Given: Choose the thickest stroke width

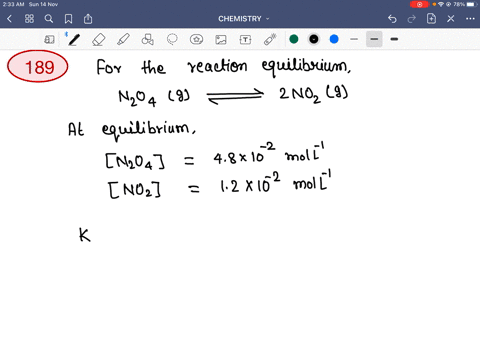Looking at the screenshot, I should click(x=394, y=39).
